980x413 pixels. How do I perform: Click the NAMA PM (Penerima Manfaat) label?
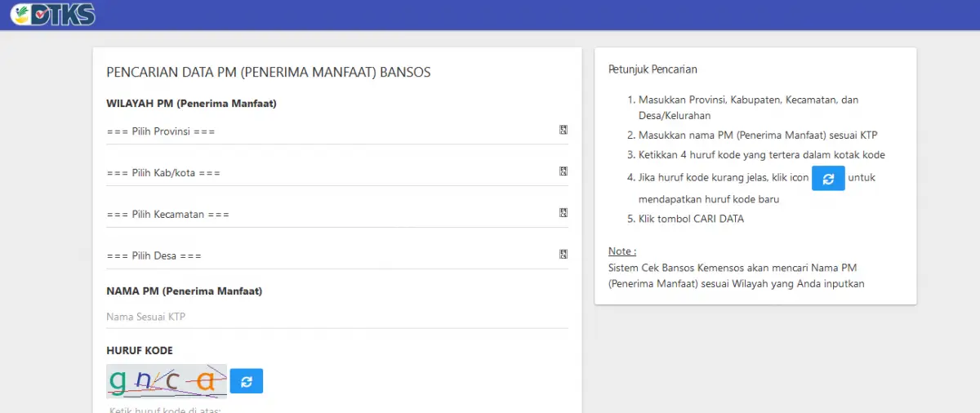(x=184, y=291)
